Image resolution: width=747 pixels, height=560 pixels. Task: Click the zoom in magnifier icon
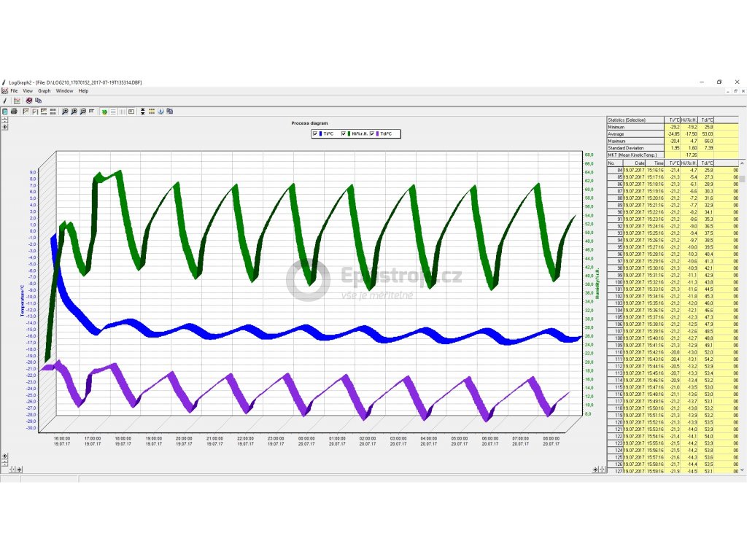pyautogui.click(x=74, y=112)
